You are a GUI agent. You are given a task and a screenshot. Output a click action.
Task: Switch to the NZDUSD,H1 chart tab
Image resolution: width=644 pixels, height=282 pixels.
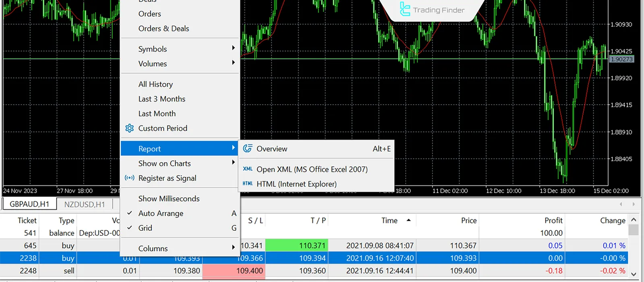point(85,204)
